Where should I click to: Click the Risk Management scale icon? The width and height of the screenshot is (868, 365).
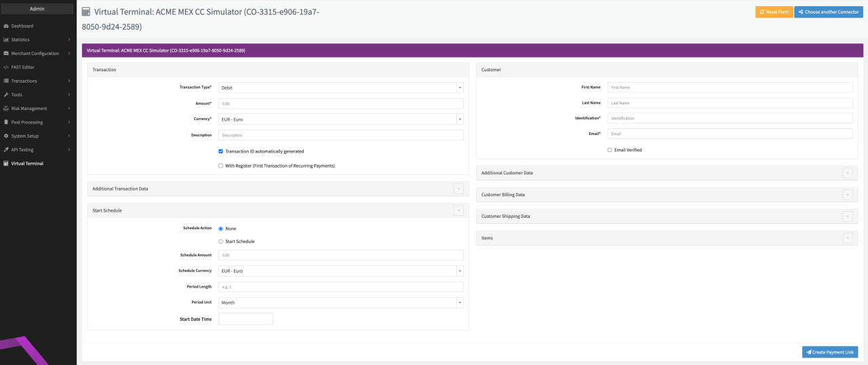coord(6,109)
